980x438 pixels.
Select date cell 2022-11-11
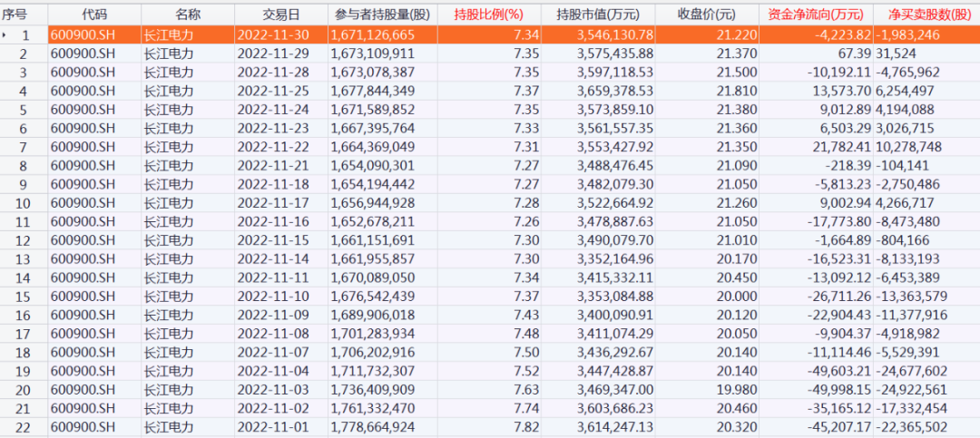pyautogui.click(x=273, y=277)
